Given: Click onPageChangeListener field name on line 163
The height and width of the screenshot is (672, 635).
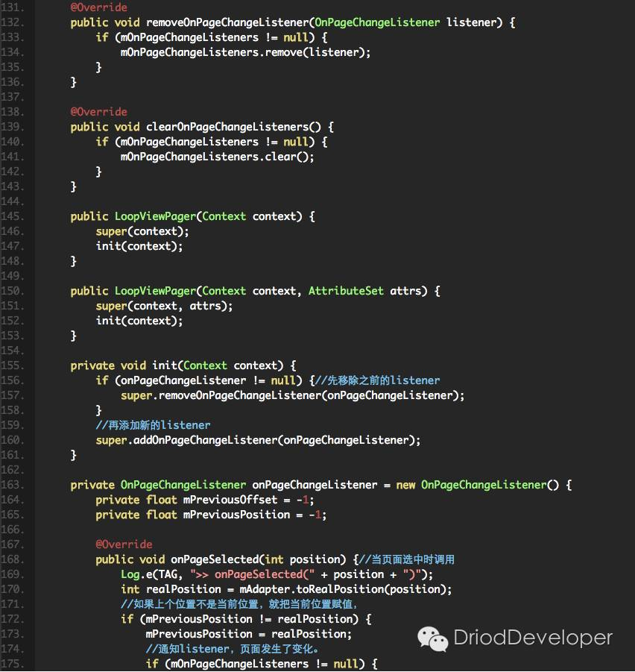Looking at the screenshot, I should click(x=315, y=485).
